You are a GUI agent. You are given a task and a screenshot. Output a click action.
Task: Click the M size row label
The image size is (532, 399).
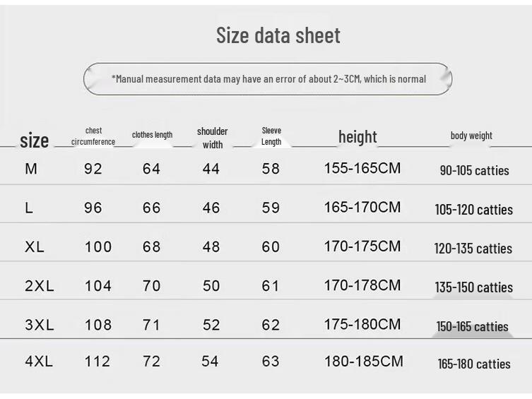click(x=31, y=169)
